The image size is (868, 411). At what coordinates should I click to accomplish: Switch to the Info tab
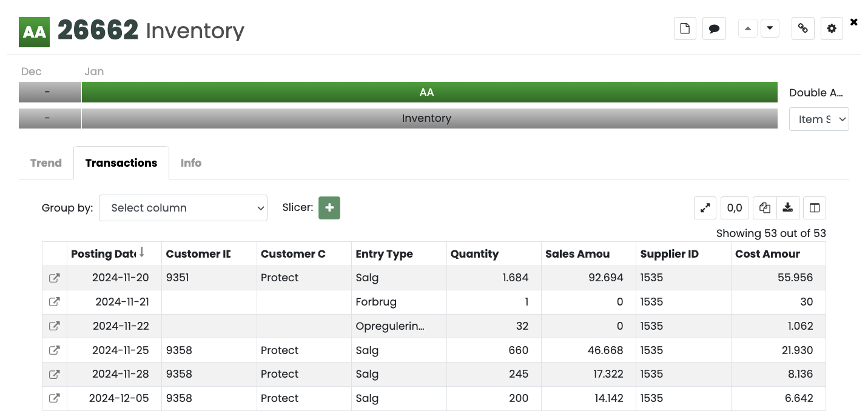pos(190,163)
